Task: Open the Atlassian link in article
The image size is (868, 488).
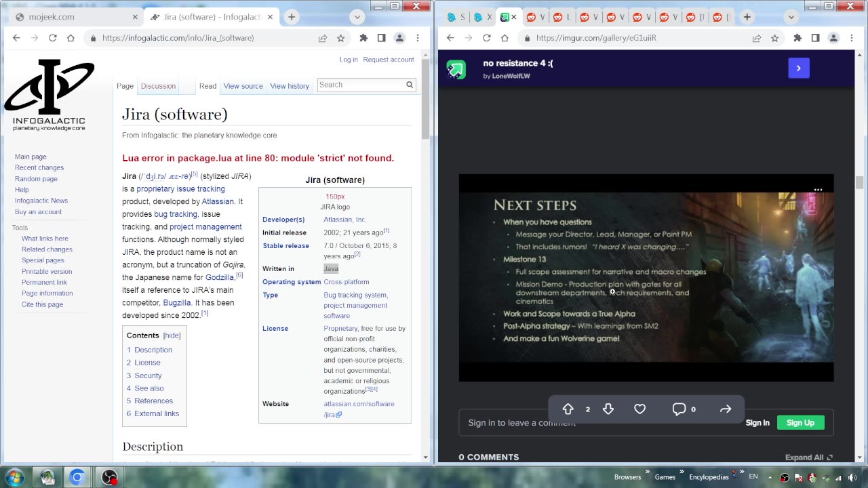Action: (218, 201)
